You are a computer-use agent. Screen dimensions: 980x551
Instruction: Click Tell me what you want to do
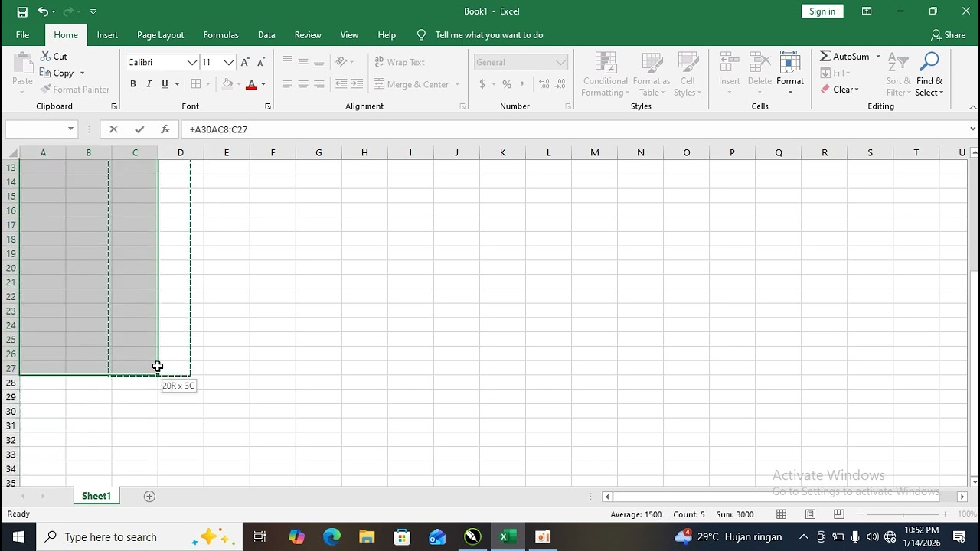tap(488, 35)
